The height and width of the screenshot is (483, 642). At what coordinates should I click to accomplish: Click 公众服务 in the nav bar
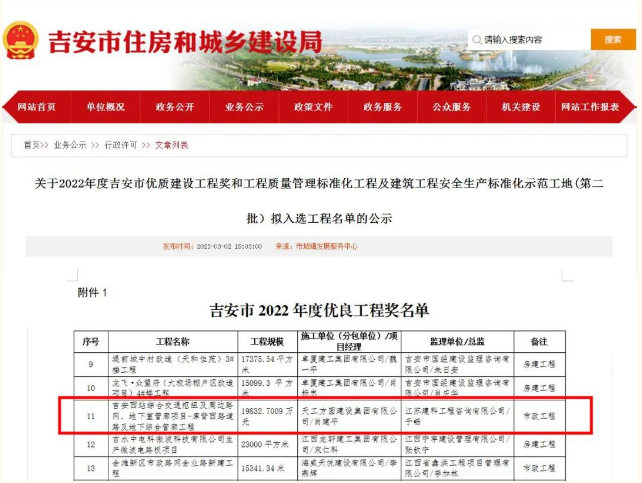(x=451, y=107)
